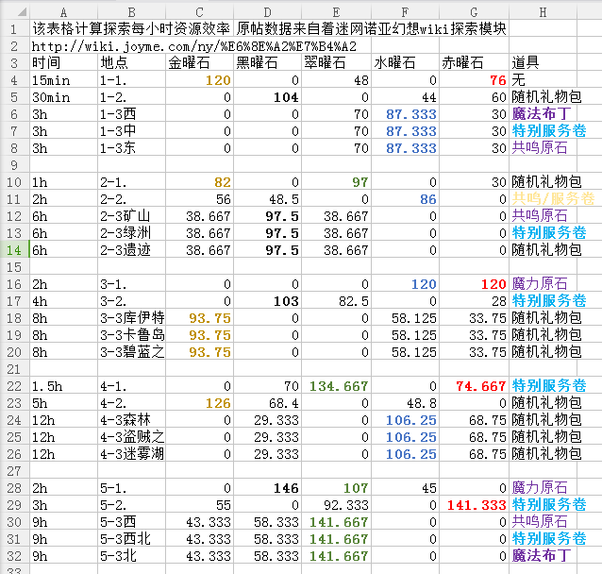Click the red 120 in row 16
Viewport: 602px width, 574px height.
click(494, 284)
